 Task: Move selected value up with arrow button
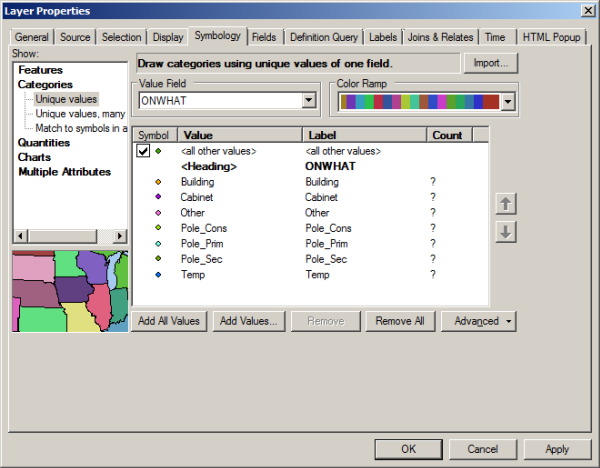(507, 204)
